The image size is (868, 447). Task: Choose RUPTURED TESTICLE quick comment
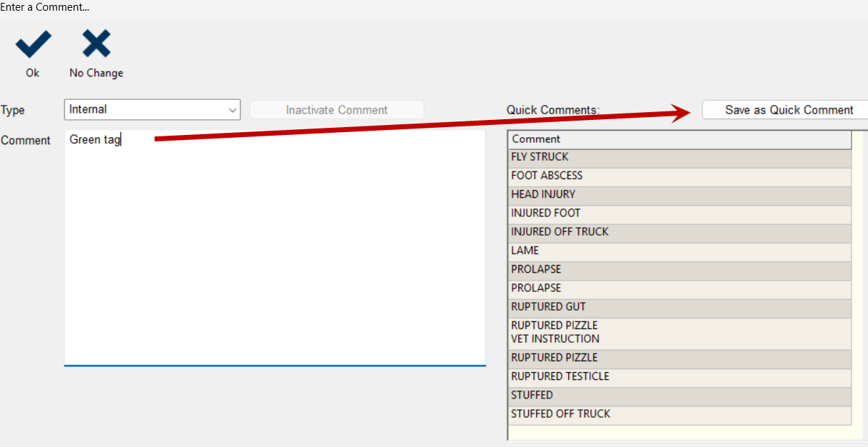tap(680, 376)
